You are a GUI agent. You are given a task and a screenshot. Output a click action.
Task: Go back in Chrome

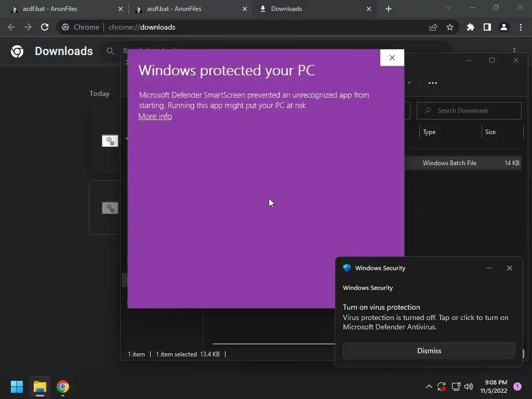coord(11,27)
